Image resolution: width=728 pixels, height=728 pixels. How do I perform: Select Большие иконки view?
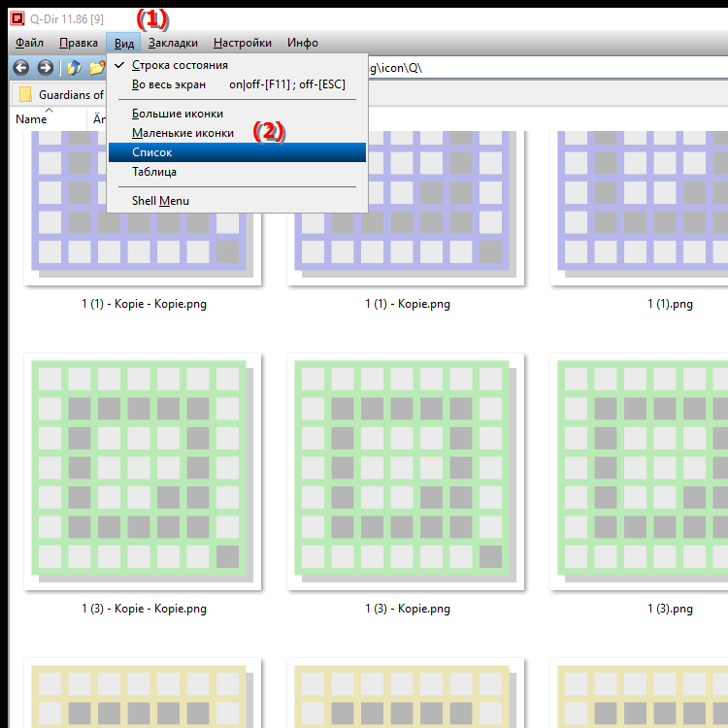237,114
